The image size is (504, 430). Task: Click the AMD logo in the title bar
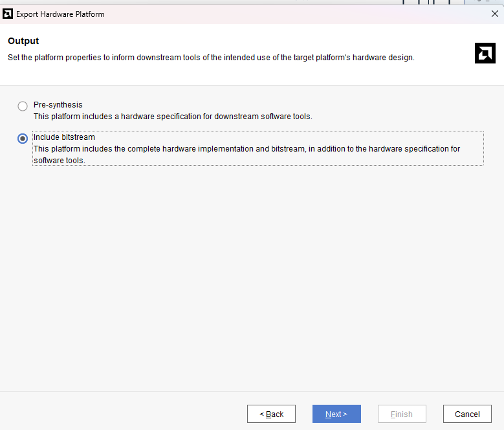[7, 14]
